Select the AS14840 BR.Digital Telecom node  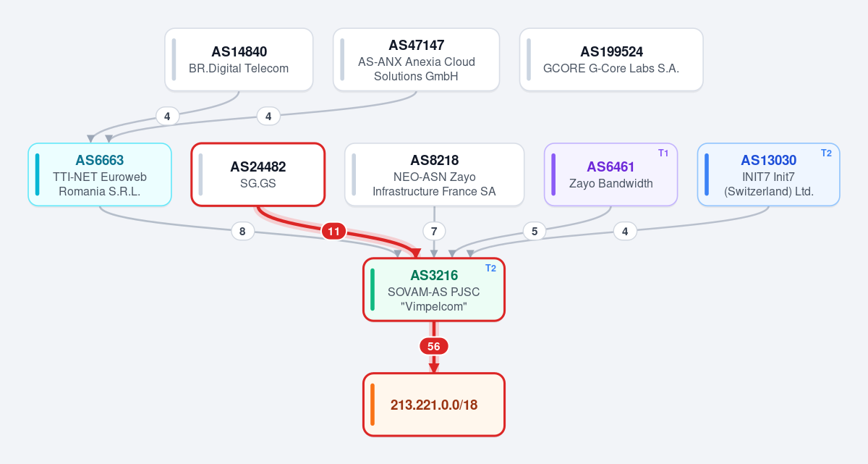(239, 59)
